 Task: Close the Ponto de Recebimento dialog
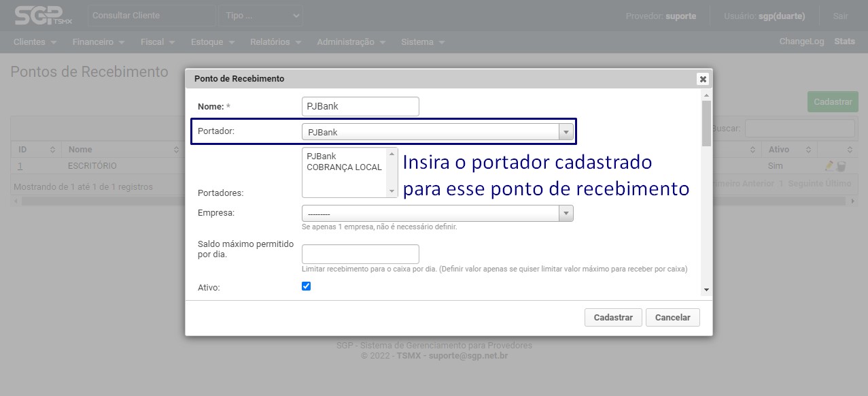pos(703,79)
